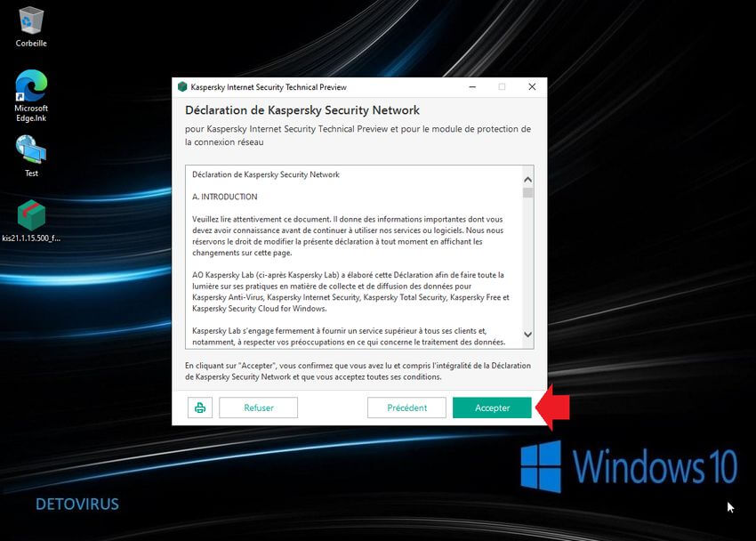The height and width of the screenshot is (541, 756).
Task: Click the 'En cliquant sur "Accepter"' confirmation text
Action: pyautogui.click(x=358, y=371)
